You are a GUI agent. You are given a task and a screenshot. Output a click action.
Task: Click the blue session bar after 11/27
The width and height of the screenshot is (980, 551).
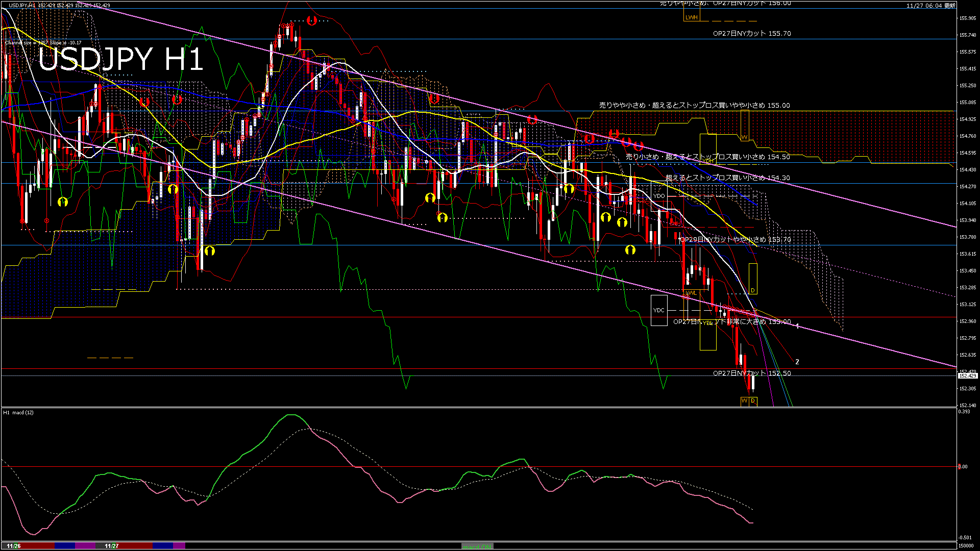pyautogui.click(x=163, y=546)
